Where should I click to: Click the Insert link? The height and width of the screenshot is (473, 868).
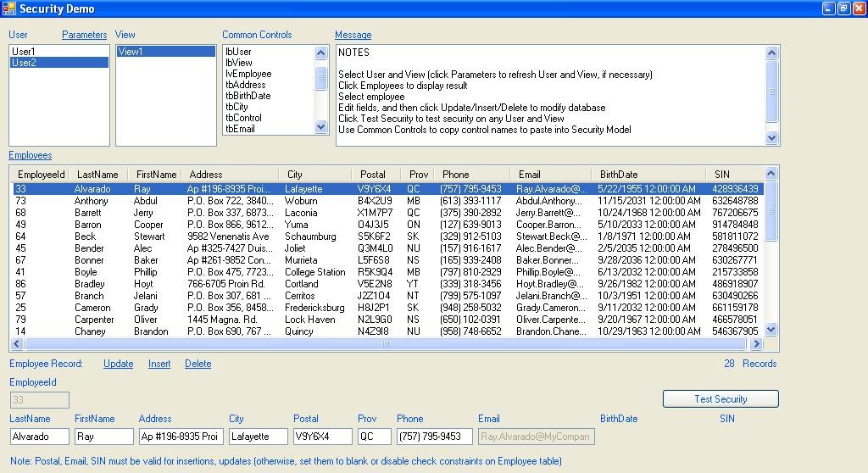pyautogui.click(x=159, y=364)
